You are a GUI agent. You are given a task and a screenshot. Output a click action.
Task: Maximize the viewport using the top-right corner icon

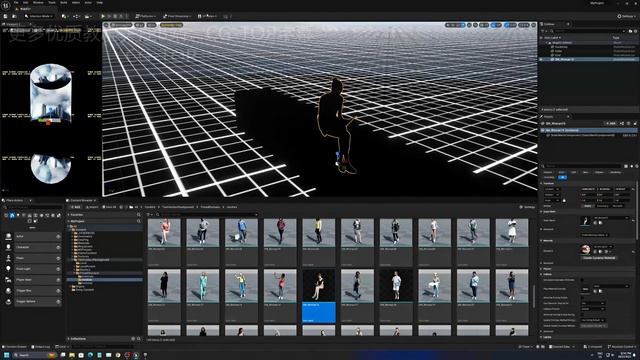coord(533,25)
